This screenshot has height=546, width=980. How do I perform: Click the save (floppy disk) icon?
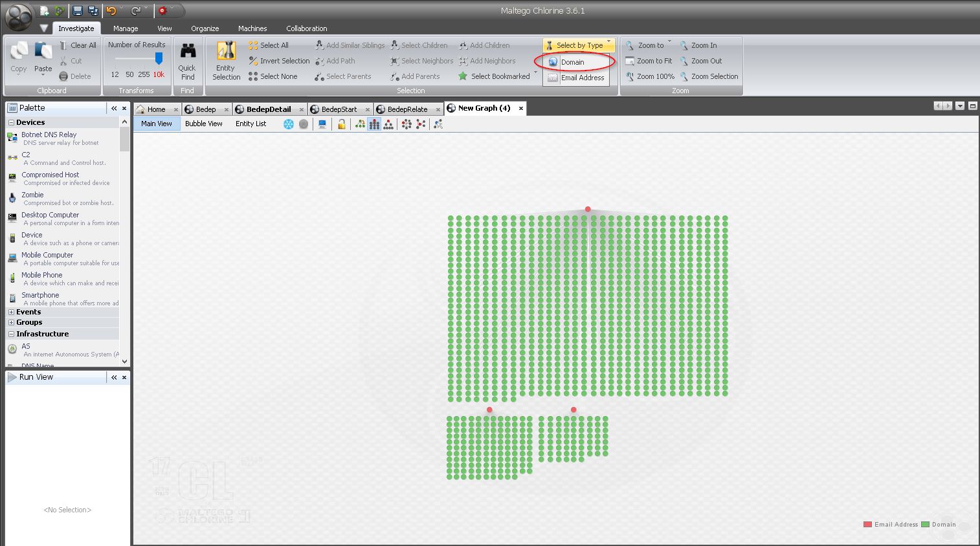pyautogui.click(x=78, y=11)
